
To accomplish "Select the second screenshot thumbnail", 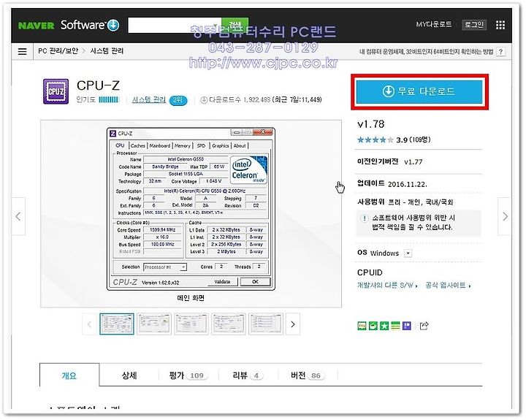I will pos(154,324).
